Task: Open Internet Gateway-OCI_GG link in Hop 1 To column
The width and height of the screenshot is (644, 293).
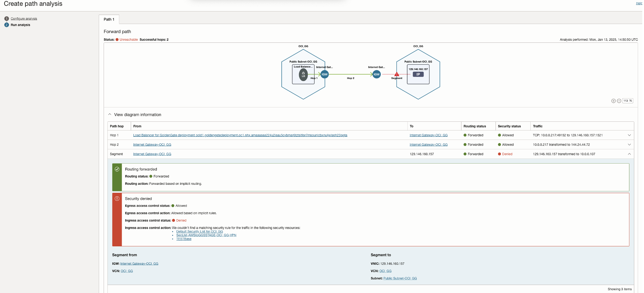Action: [x=429, y=135]
